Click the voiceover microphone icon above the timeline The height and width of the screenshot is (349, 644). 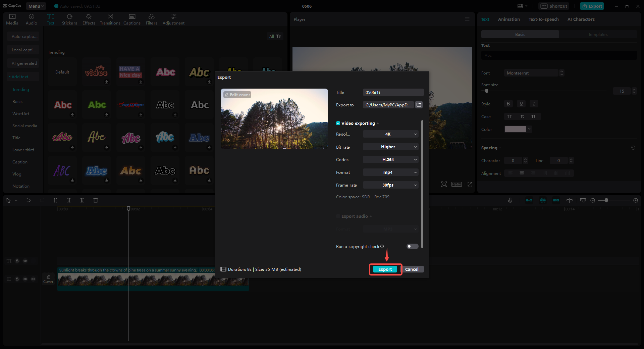510,200
